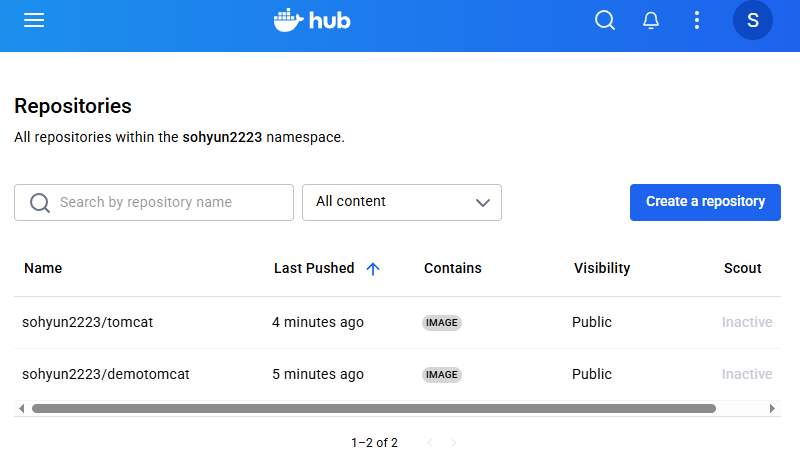This screenshot has width=800, height=461.
Task: Open the hamburger navigation menu
Action: [x=34, y=20]
